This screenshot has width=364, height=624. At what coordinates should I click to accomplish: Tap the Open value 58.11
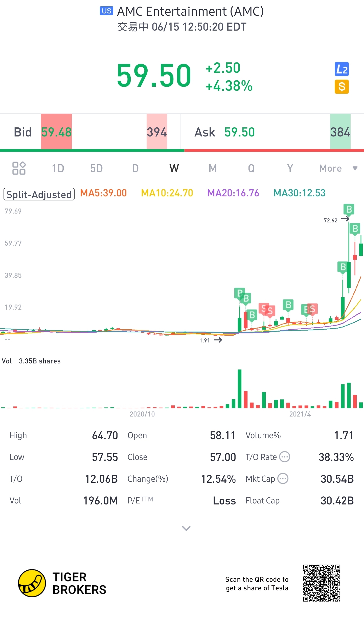[223, 435]
